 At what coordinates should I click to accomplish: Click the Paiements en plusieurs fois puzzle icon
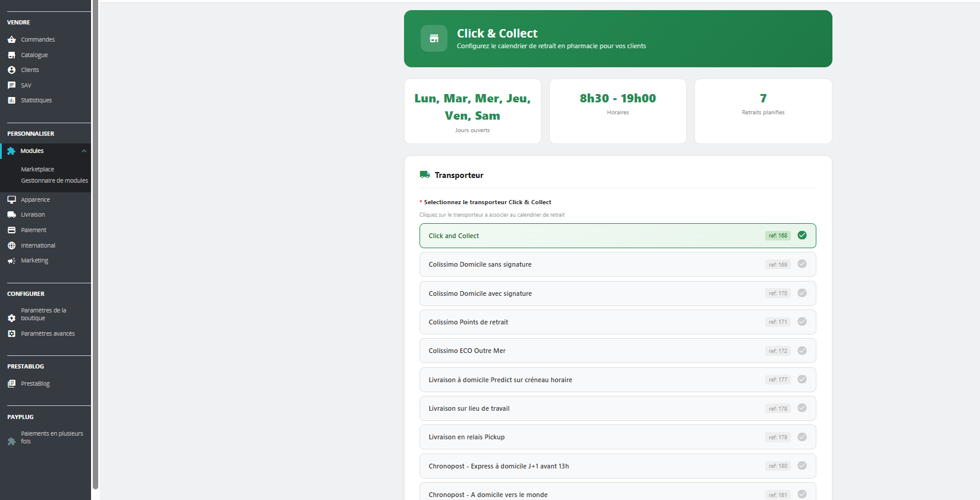11,442
